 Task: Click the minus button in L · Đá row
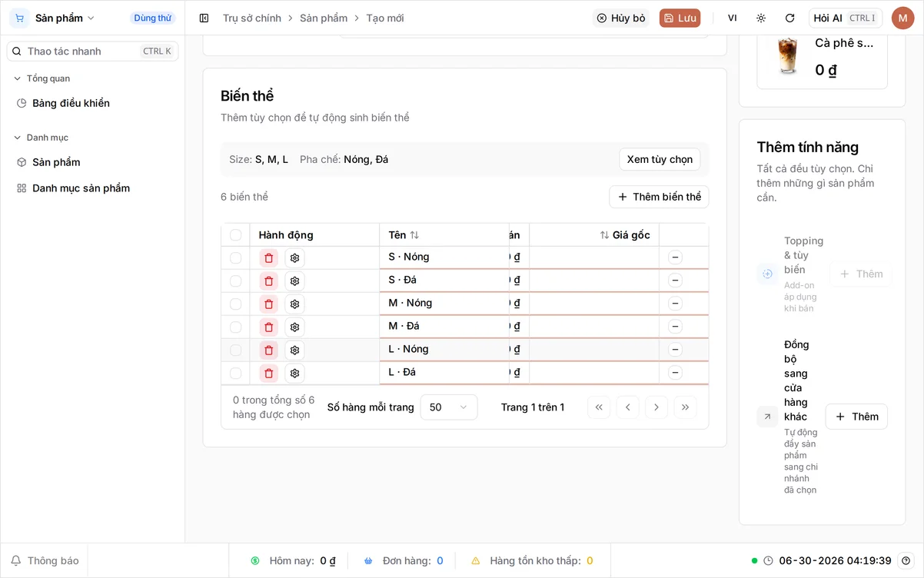675,373
